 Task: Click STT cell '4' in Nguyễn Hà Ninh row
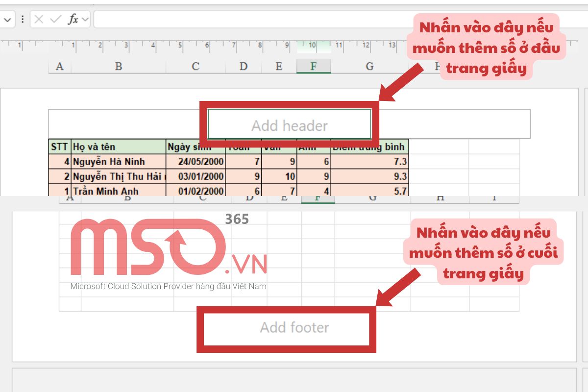(60, 162)
